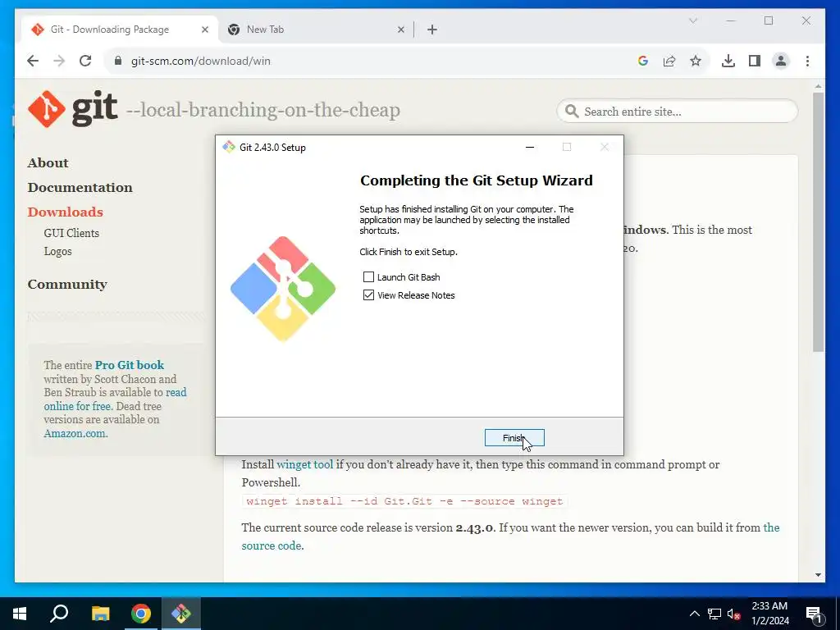
Task: Click the git logo on the website
Action: tap(73, 109)
